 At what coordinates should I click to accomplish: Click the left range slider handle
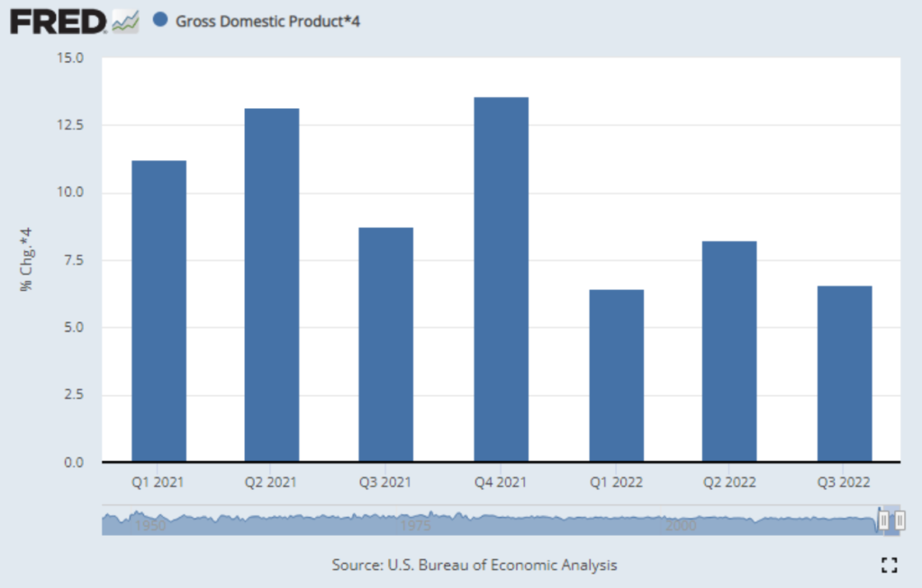tap(884, 520)
